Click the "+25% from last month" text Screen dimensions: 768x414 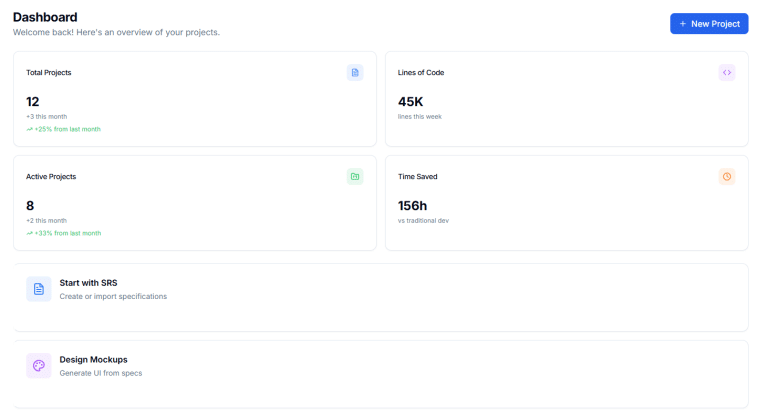pyautogui.click(x=68, y=129)
